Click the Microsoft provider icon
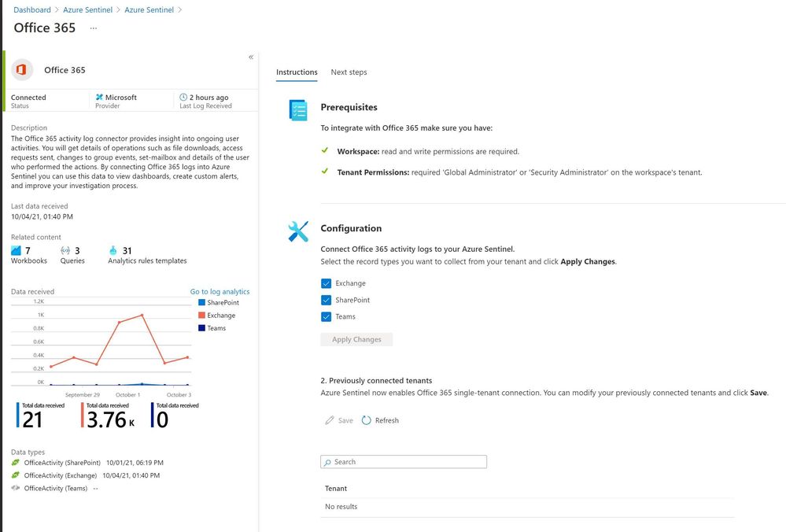The height and width of the screenshot is (532, 786). click(x=99, y=98)
